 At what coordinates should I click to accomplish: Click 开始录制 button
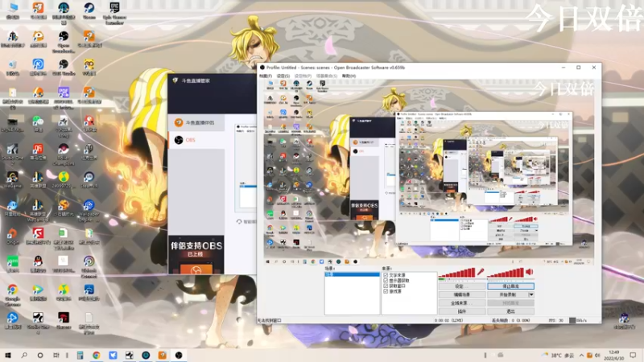(508, 294)
